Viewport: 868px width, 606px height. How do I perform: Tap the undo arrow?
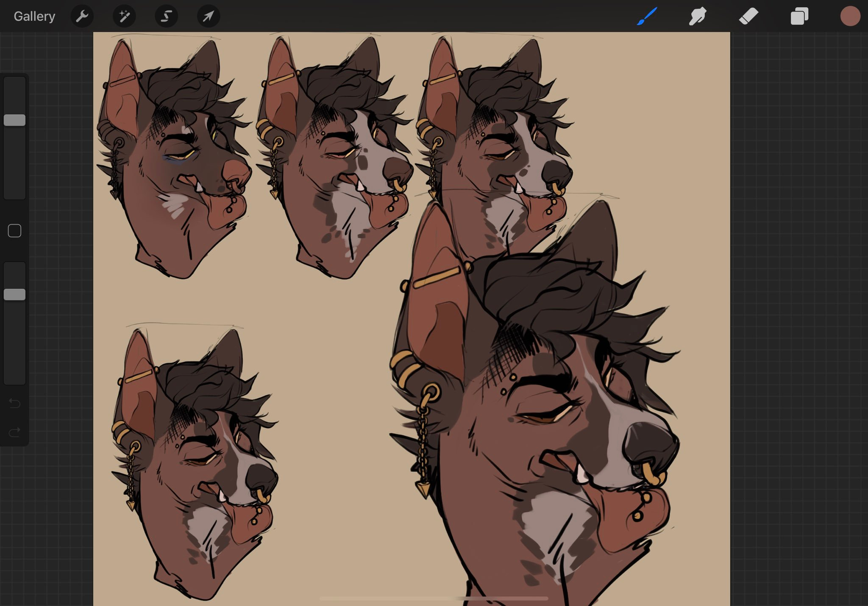[x=15, y=403]
